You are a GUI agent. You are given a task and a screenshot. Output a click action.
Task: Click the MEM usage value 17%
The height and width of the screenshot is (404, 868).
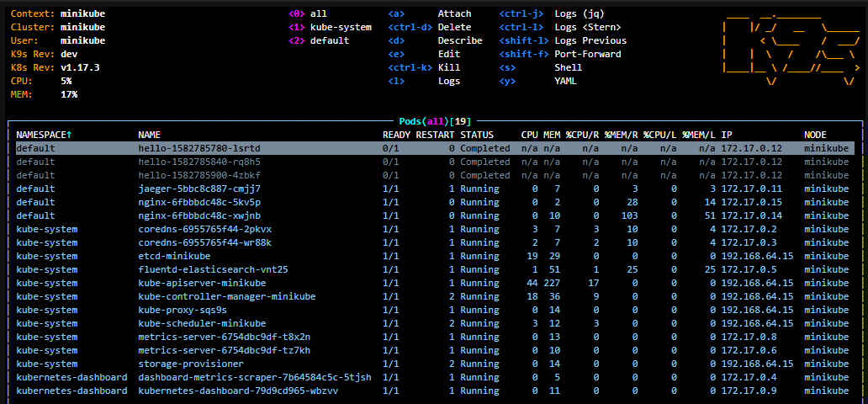(x=69, y=94)
